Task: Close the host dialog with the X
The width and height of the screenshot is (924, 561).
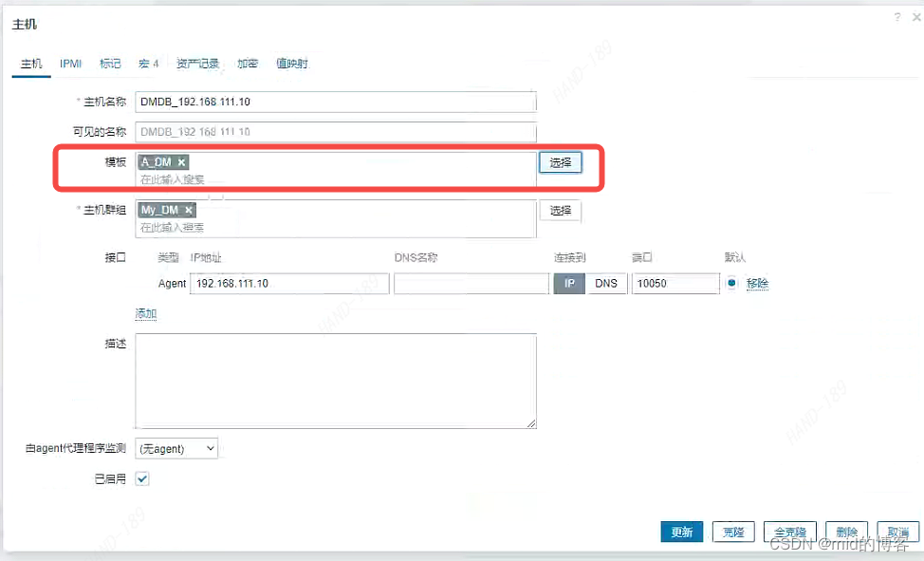Action: [x=917, y=17]
